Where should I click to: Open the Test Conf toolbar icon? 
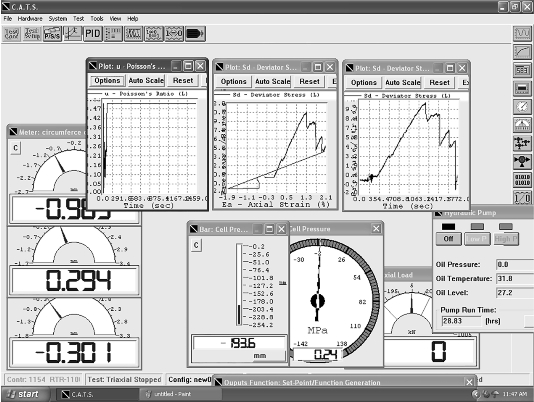(12, 34)
